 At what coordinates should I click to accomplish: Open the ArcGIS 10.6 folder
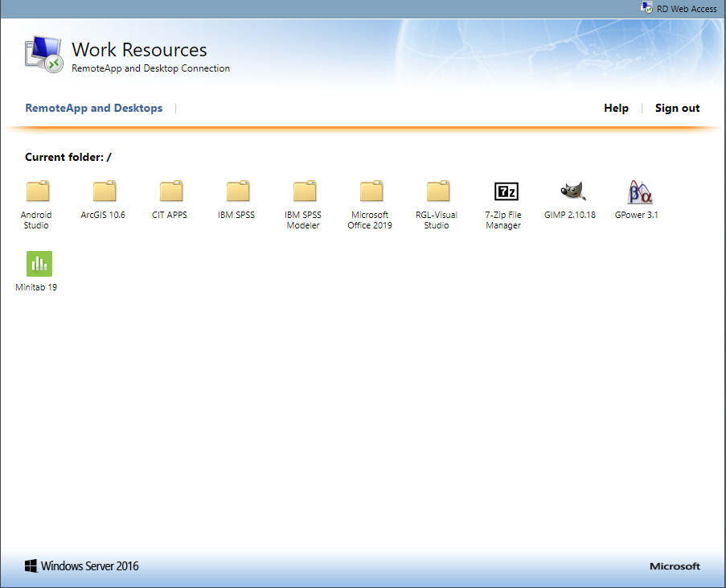[104, 191]
